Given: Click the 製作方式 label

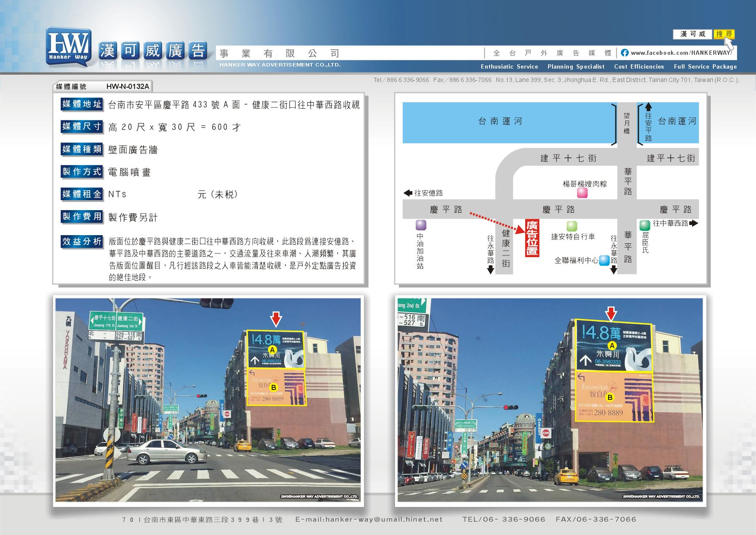Looking at the screenshot, I should [x=82, y=172].
